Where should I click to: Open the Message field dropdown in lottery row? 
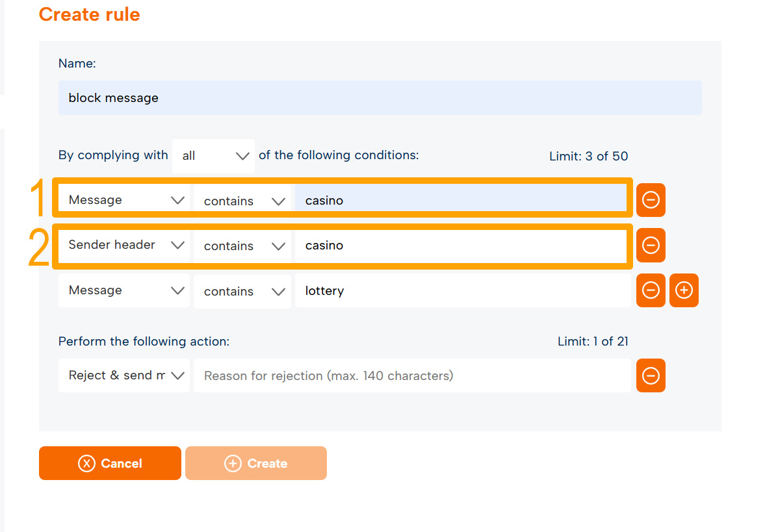click(x=124, y=290)
